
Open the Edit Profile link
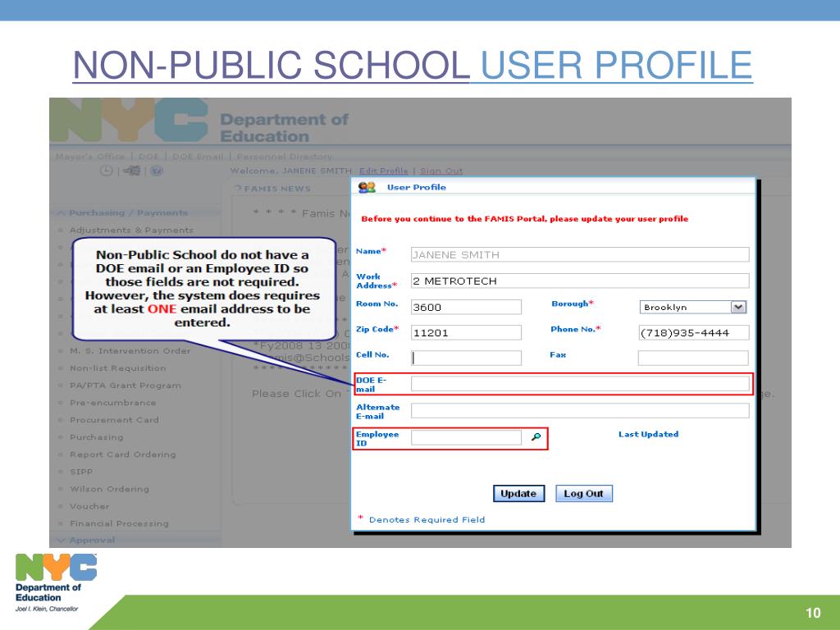coord(384,171)
